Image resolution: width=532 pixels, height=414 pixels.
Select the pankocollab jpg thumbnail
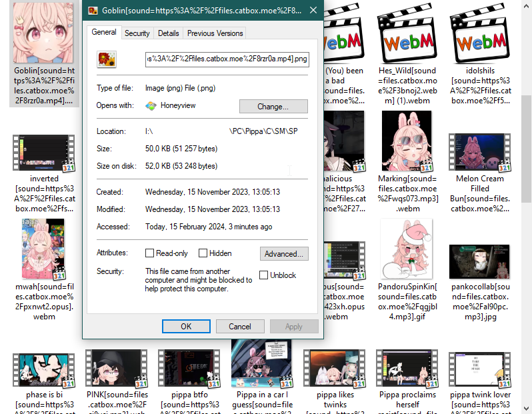tap(479, 261)
